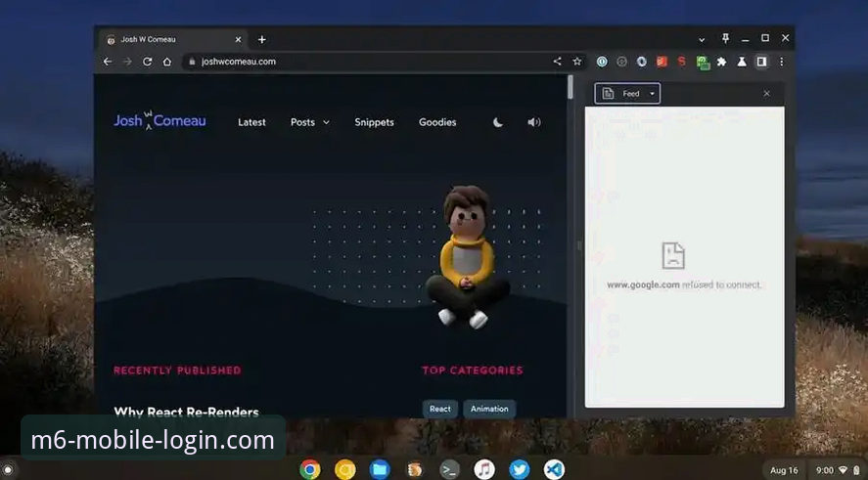Viewport: 868px width, 480px height.
Task: Open the Extensions puzzle piece menu
Action: [722, 62]
